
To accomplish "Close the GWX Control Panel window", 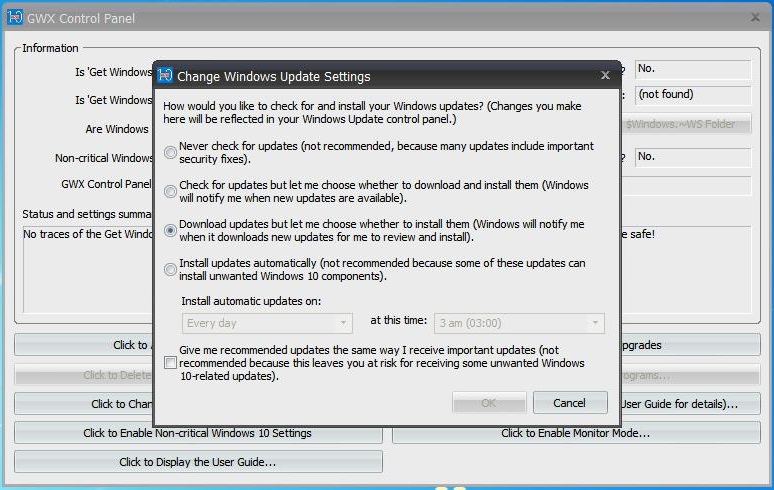I will point(755,18).
